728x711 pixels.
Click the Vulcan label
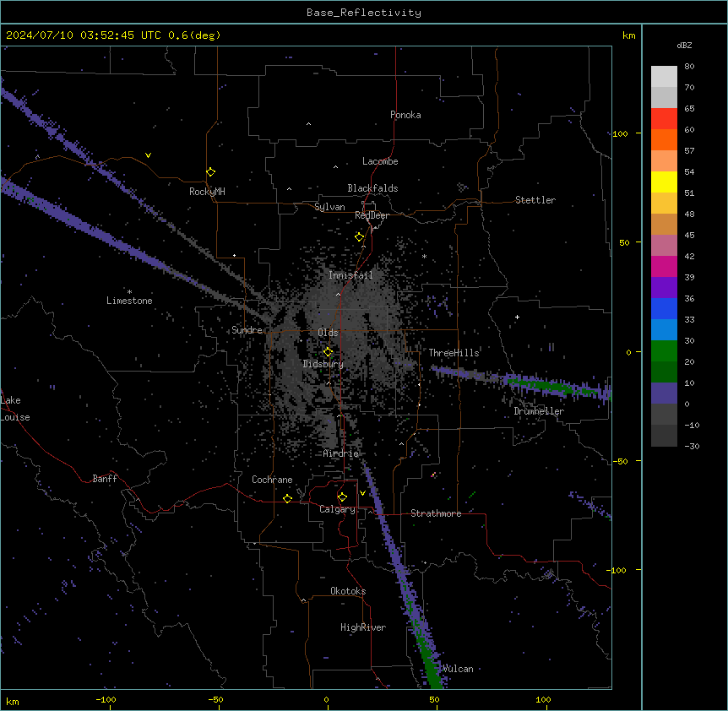point(458,669)
